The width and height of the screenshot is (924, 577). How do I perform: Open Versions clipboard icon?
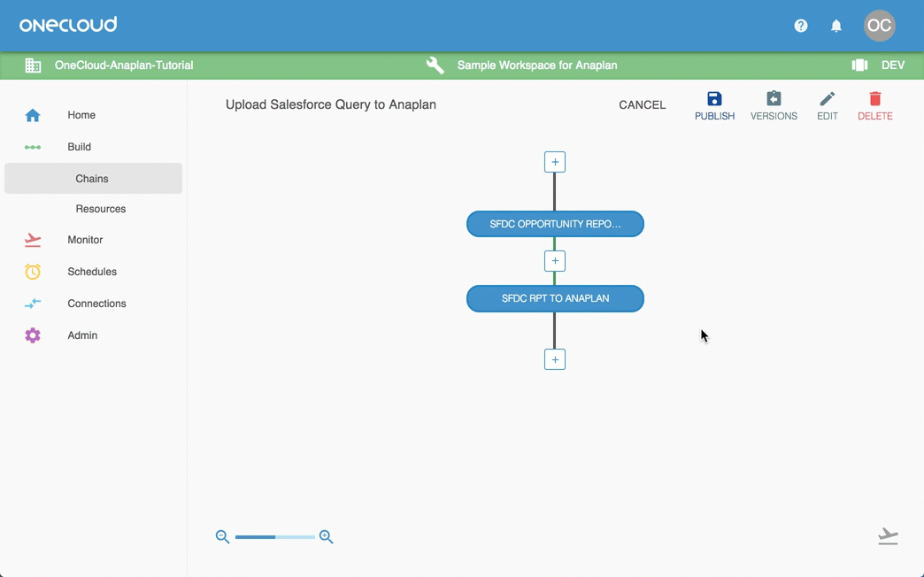[774, 98]
